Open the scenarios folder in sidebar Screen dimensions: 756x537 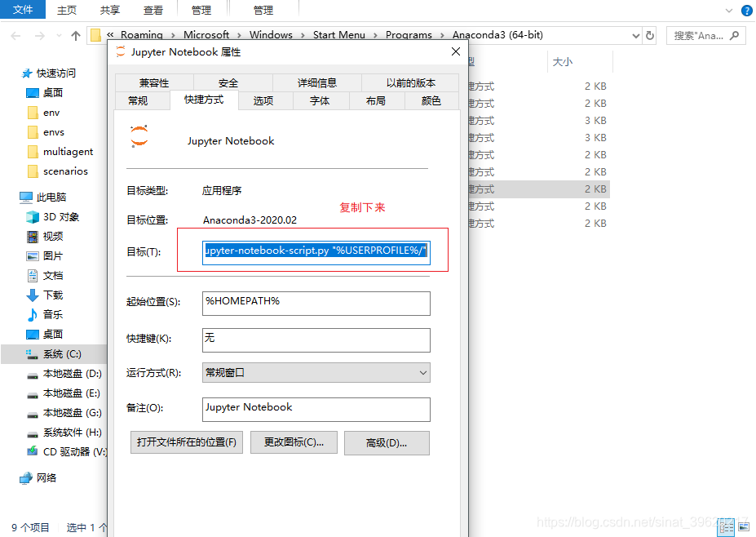click(x=57, y=171)
